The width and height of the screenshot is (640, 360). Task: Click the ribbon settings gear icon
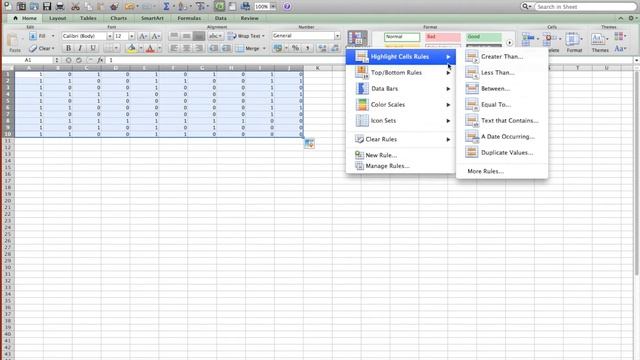click(631, 18)
